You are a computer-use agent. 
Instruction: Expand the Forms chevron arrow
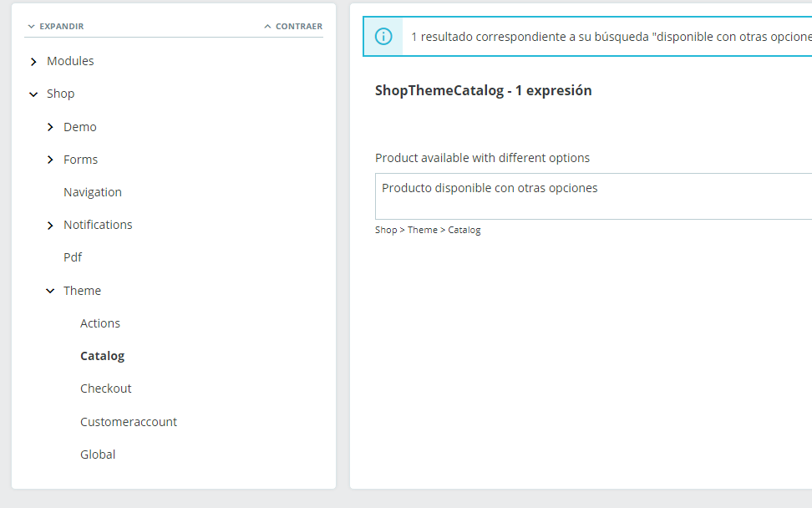[50, 160]
